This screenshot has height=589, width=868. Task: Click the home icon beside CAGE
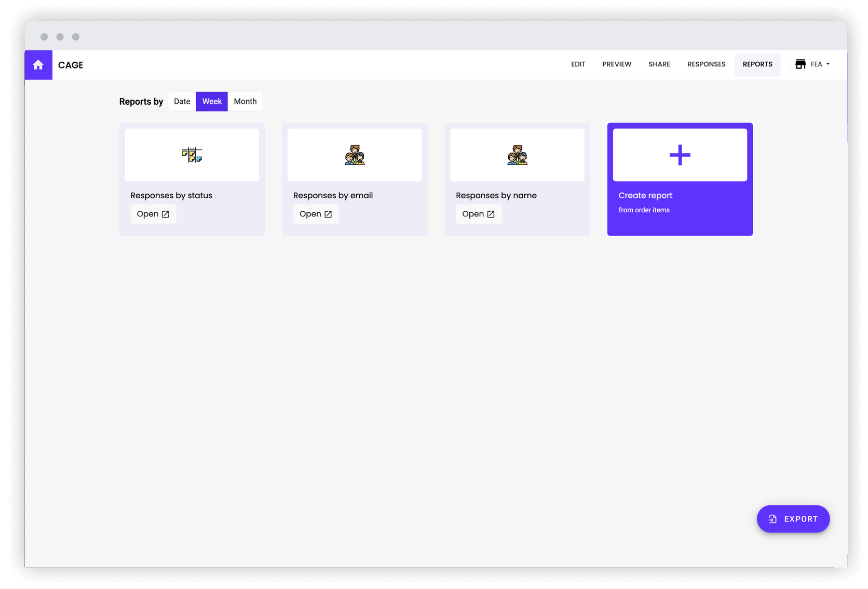[38, 65]
